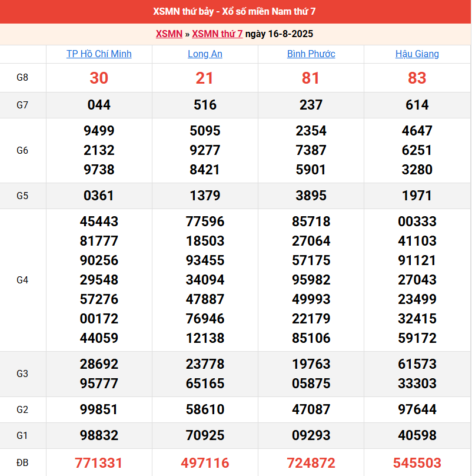Open the XSMN thứ 7 link

coord(217,34)
